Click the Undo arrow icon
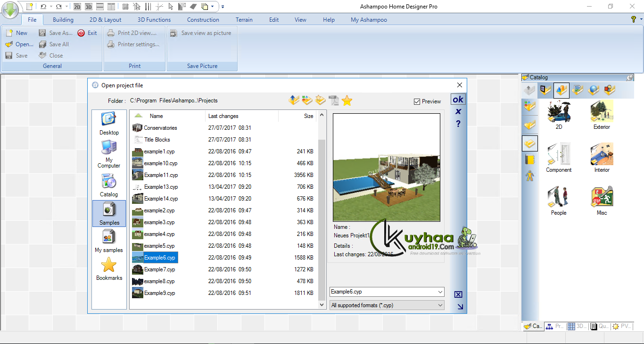The height and width of the screenshot is (344, 644). pyautogui.click(x=43, y=7)
